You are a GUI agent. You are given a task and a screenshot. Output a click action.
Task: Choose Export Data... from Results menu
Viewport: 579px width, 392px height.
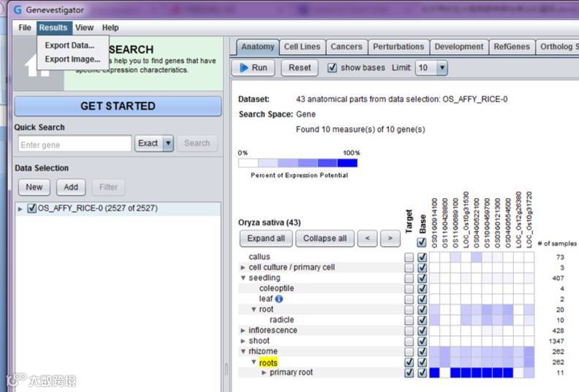tap(69, 45)
